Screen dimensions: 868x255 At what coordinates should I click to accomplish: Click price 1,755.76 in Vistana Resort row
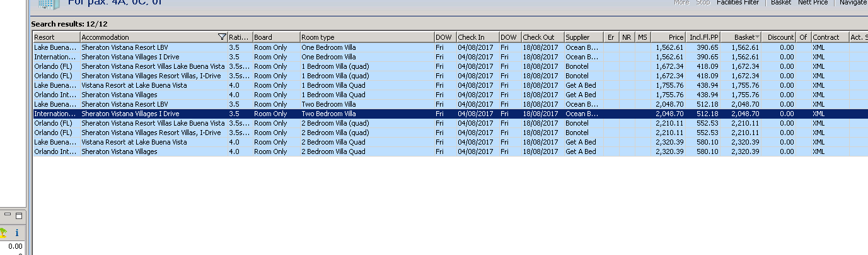coord(669,85)
